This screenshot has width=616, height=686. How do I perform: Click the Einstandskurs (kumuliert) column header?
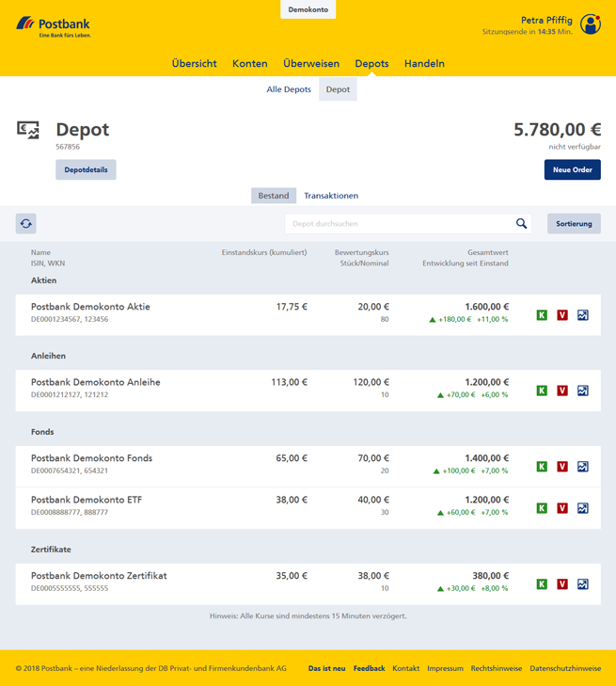tap(264, 252)
